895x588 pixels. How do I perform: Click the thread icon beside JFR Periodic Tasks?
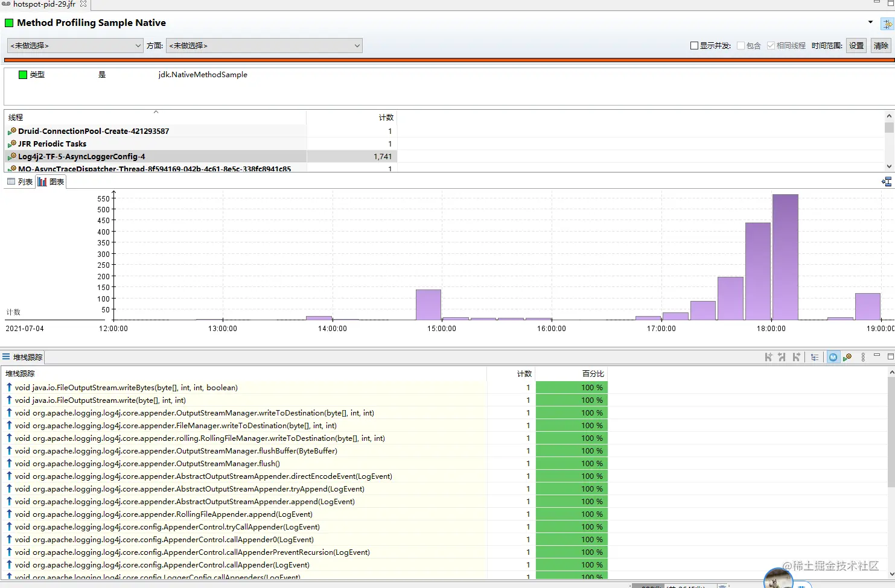click(11, 144)
